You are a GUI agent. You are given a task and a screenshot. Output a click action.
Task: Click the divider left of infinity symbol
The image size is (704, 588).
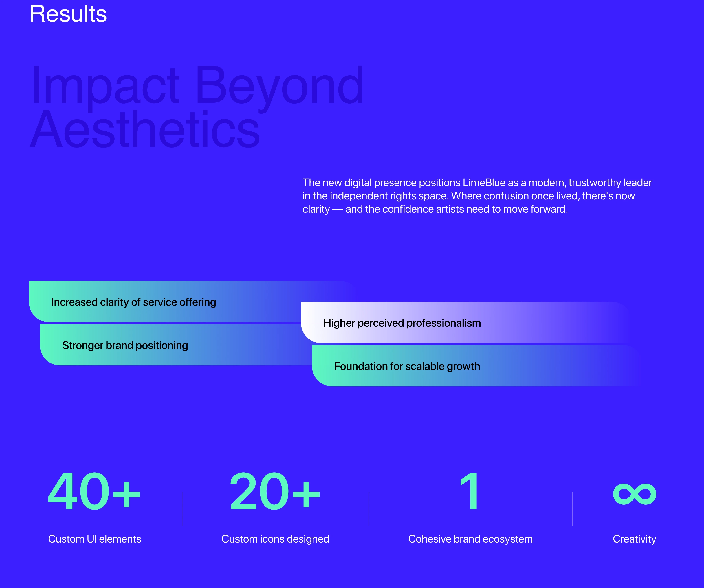pos(572,509)
